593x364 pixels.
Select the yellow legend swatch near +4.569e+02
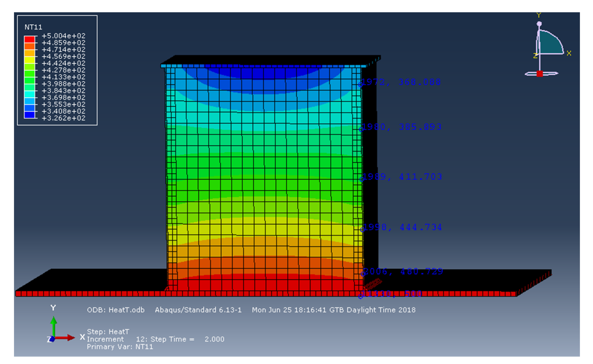(29, 60)
